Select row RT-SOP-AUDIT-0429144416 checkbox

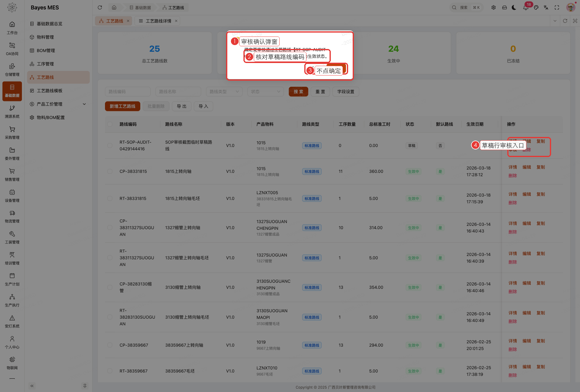[x=110, y=145]
